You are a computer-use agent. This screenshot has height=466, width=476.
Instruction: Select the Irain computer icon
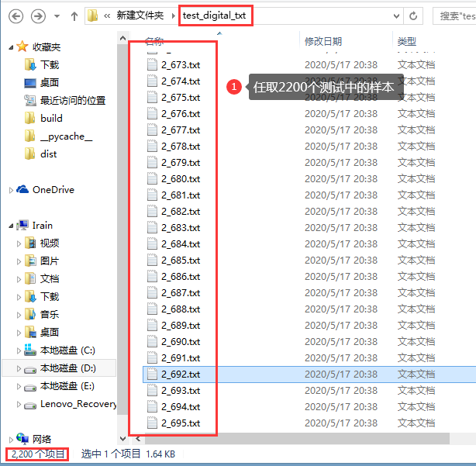click(22, 225)
